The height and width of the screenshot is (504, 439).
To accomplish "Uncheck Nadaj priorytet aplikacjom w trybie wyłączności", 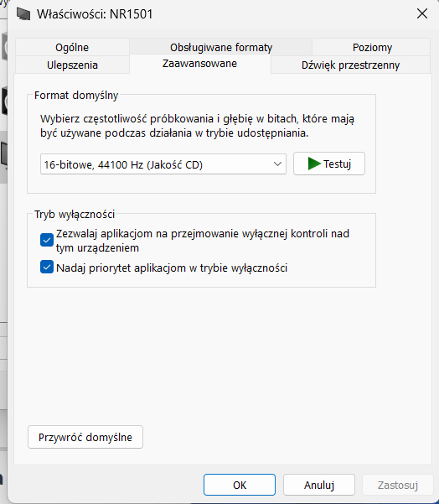I will pyautogui.click(x=47, y=268).
